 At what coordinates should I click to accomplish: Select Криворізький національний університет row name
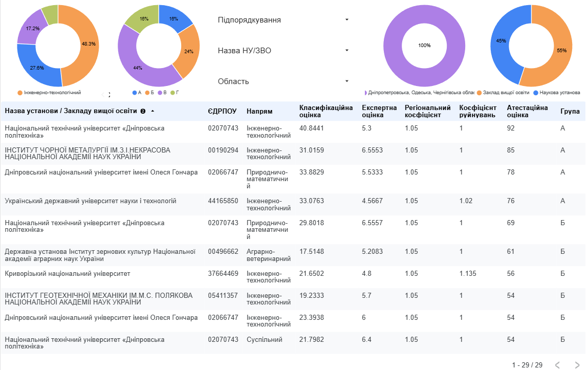[68, 274]
